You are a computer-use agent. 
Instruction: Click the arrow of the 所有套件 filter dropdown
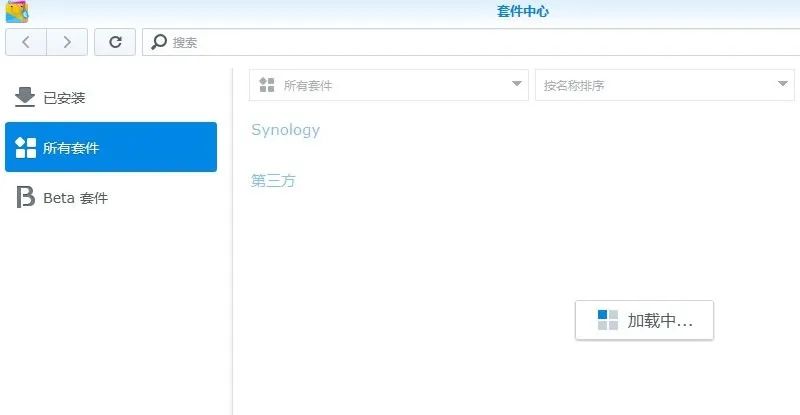(516, 84)
